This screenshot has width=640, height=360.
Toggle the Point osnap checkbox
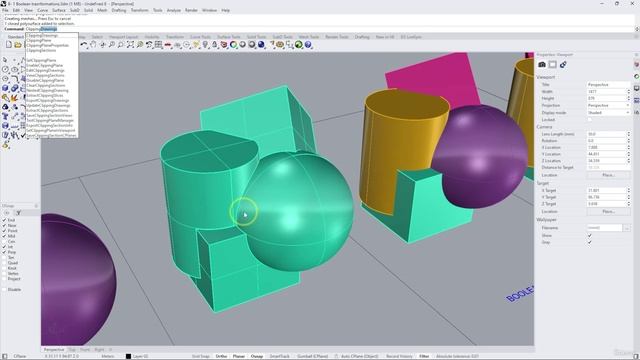pyautogui.click(x=4, y=231)
